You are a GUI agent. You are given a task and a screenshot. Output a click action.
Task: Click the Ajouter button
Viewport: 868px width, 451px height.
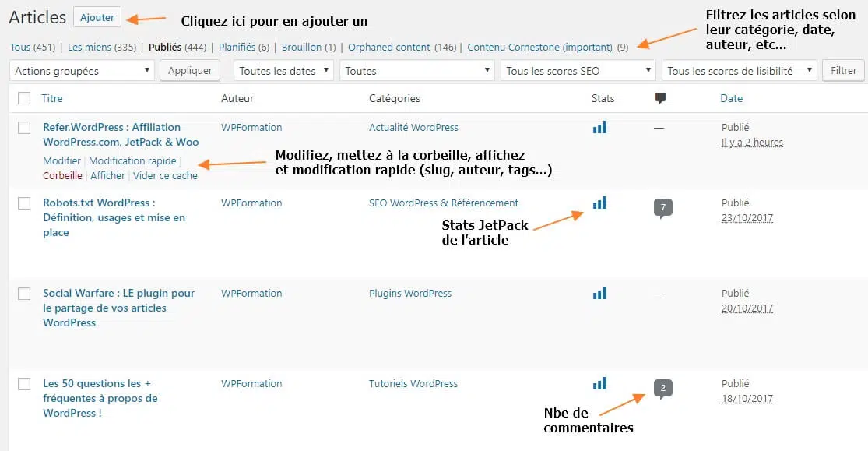pos(97,17)
